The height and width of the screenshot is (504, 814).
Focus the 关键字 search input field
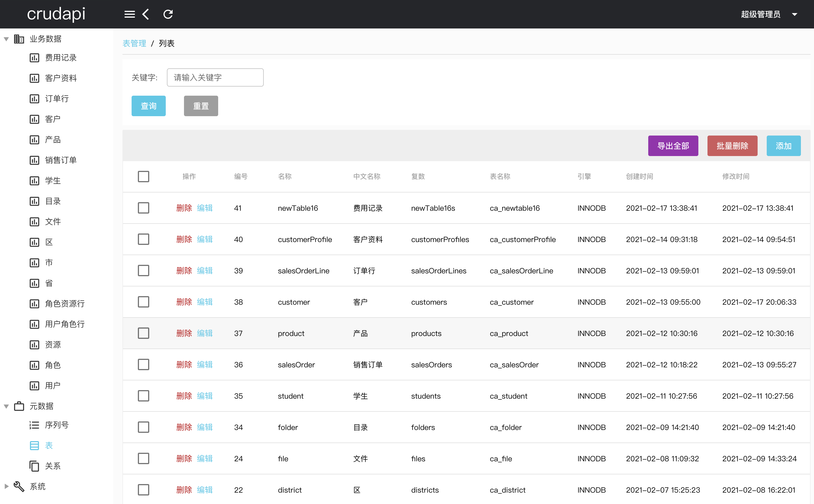click(x=215, y=78)
